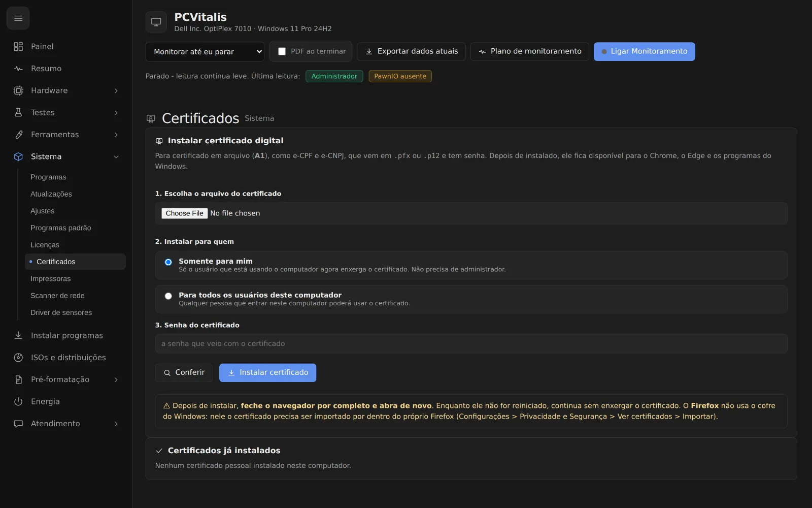Focus the certificate password field
The image size is (812, 508).
click(x=471, y=343)
